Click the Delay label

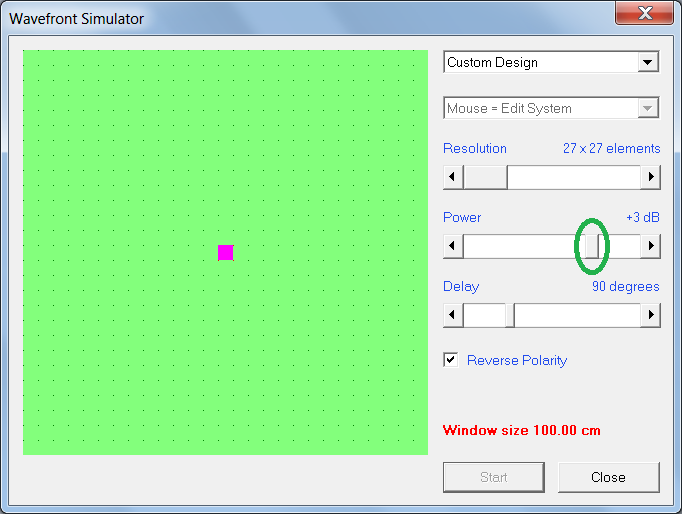461,286
